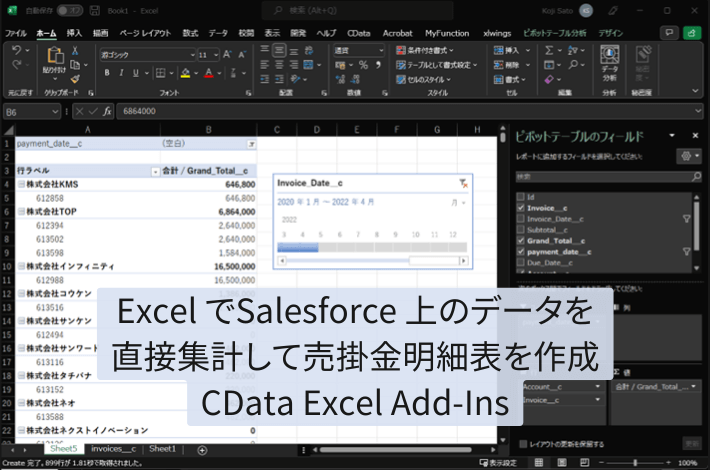
Task: Collapse the 株式会社TOP group
Action: tap(21, 211)
